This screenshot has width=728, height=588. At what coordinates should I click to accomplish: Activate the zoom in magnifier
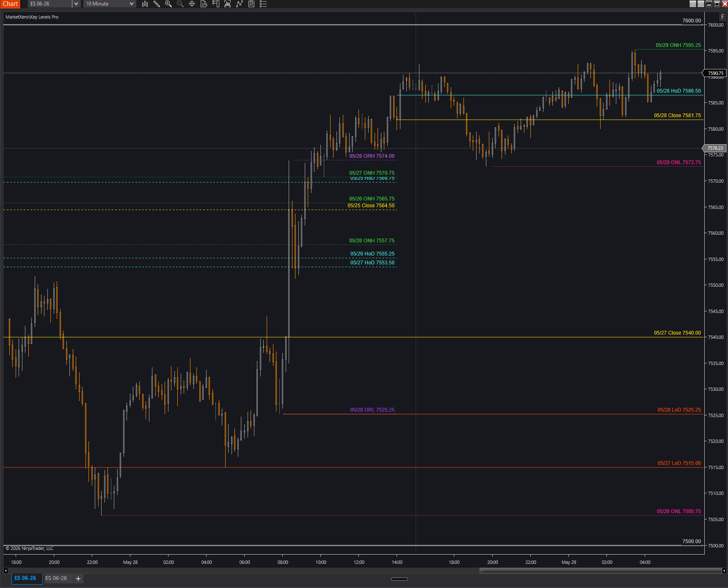168,4
